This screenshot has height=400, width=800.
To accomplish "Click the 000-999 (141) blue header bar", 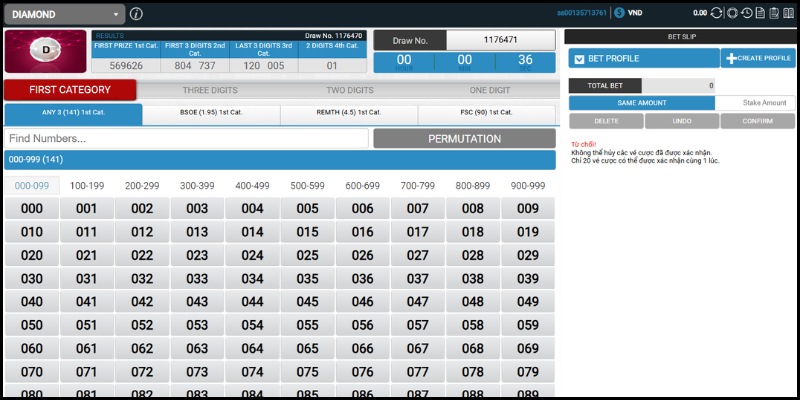I will [280, 160].
